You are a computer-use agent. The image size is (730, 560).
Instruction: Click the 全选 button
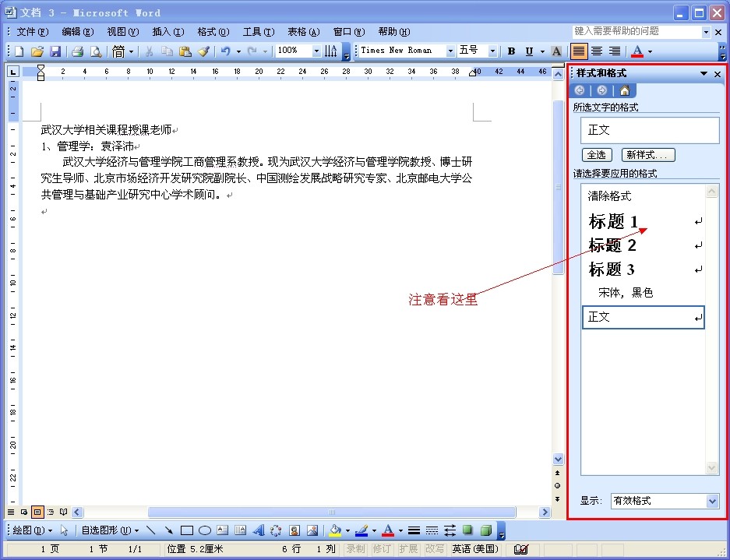(x=596, y=155)
